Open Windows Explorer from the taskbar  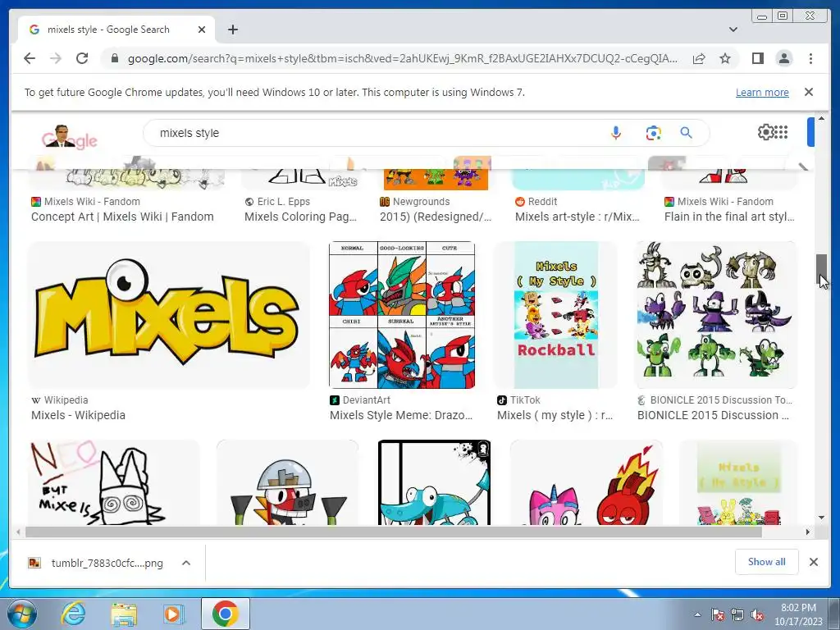pos(124,614)
